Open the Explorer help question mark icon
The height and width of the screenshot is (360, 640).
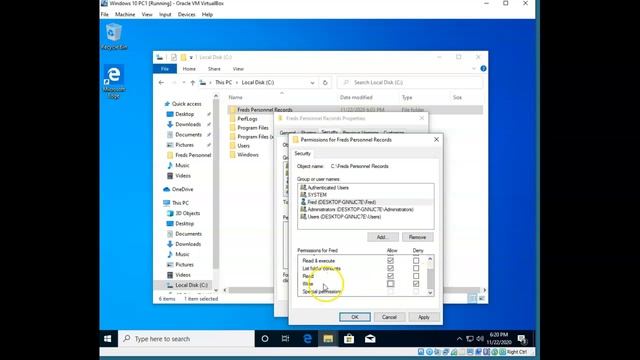coord(483,69)
